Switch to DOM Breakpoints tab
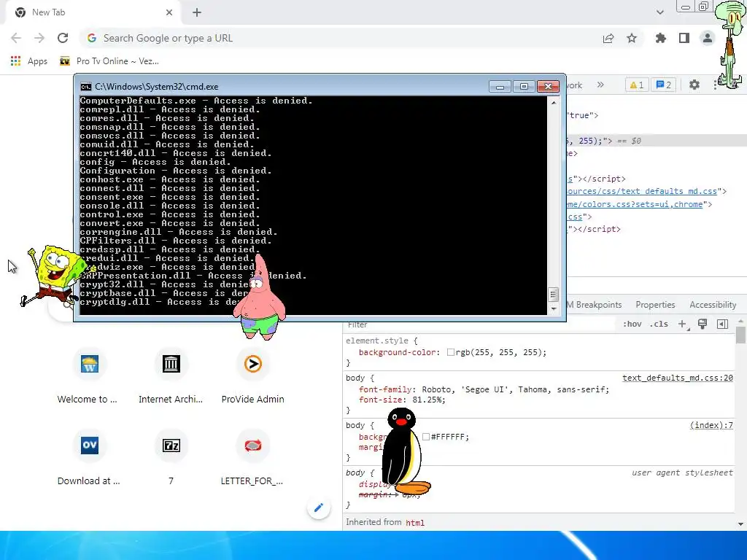Image resolution: width=747 pixels, height=560 pixels. click(594, 305)
